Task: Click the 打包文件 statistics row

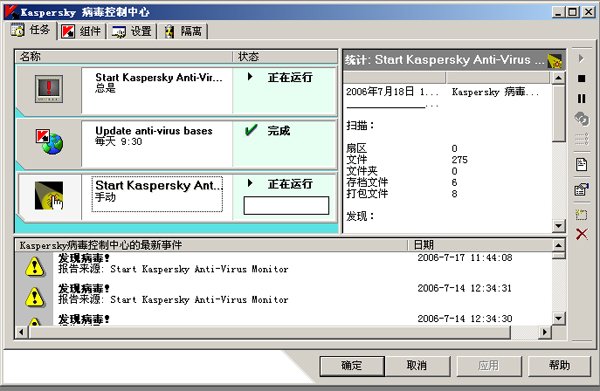Action: pyautogui.click(x=402, y=194)
